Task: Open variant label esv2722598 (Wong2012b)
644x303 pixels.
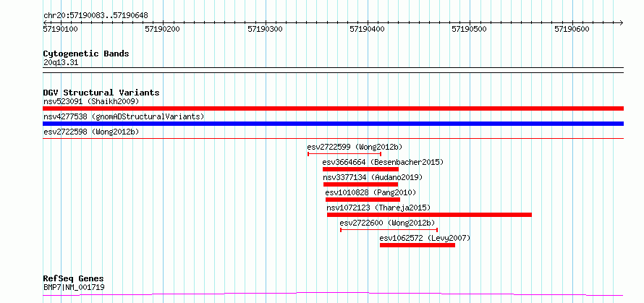Action: tap(91, 132)
